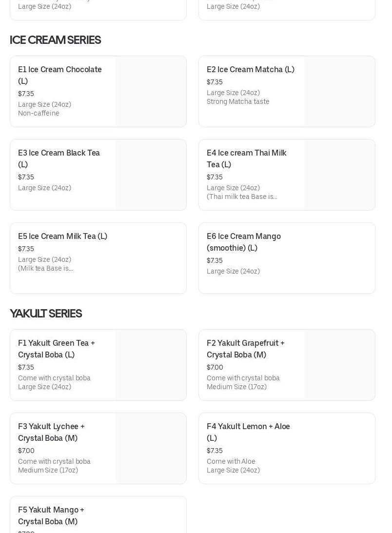Click the E1 Ice Cream Chocolate image placeholder

coord(151,92)
